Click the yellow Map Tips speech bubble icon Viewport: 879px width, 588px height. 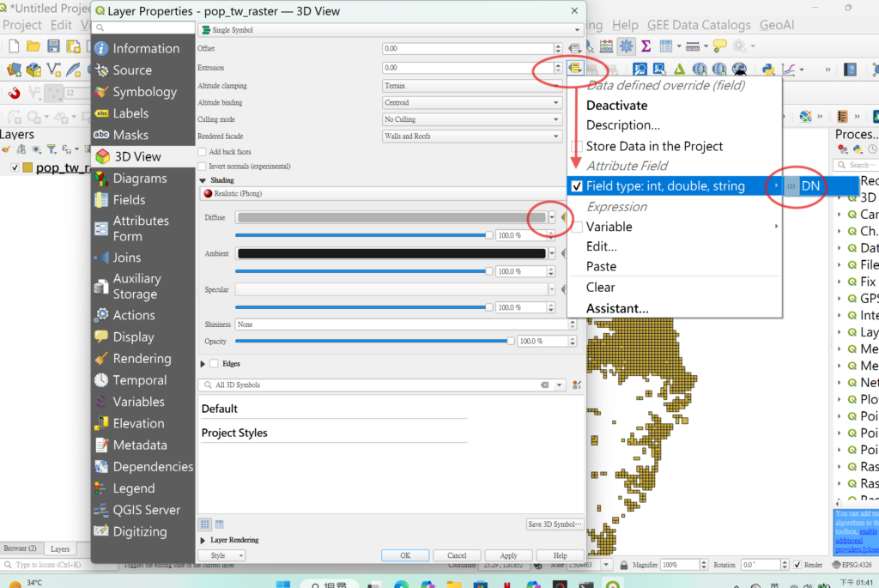click(720, 46)
